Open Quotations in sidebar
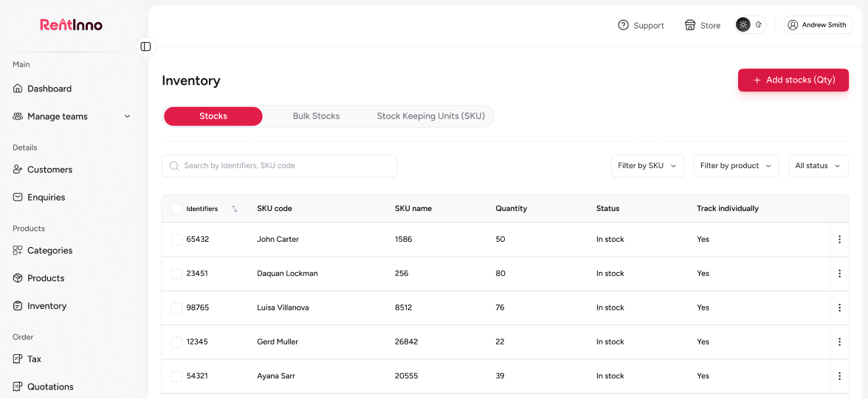 [x=43, y=386]
